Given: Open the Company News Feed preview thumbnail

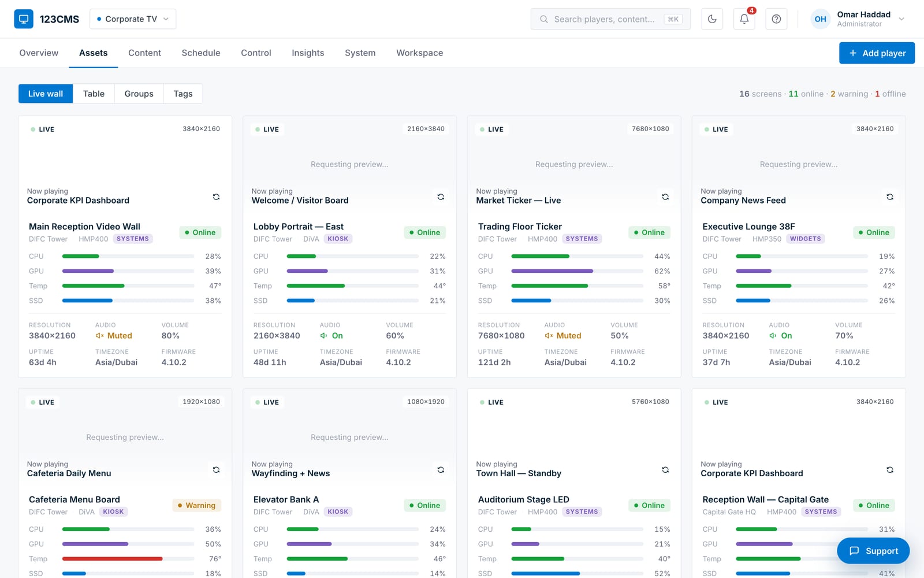Looking at the screenshot, I should point(799,164).
